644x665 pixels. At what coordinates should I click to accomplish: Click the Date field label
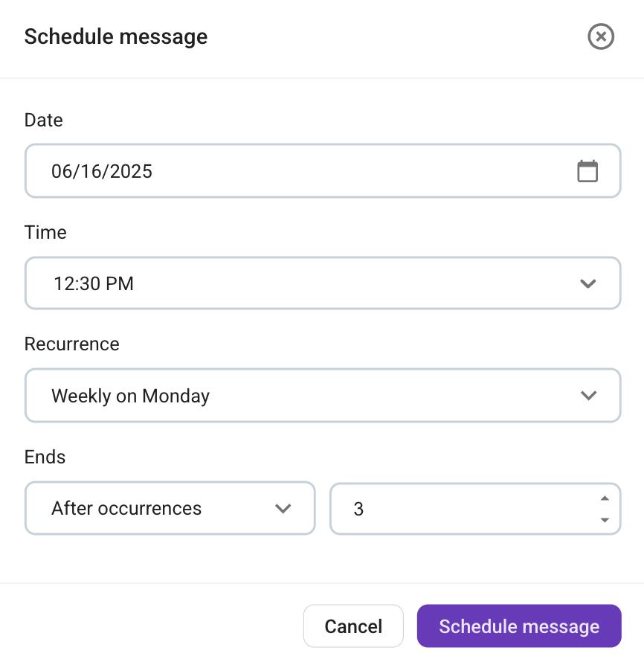pos(44,120)
